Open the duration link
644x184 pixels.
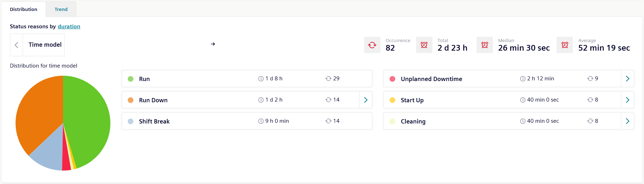tap(69, 27)
